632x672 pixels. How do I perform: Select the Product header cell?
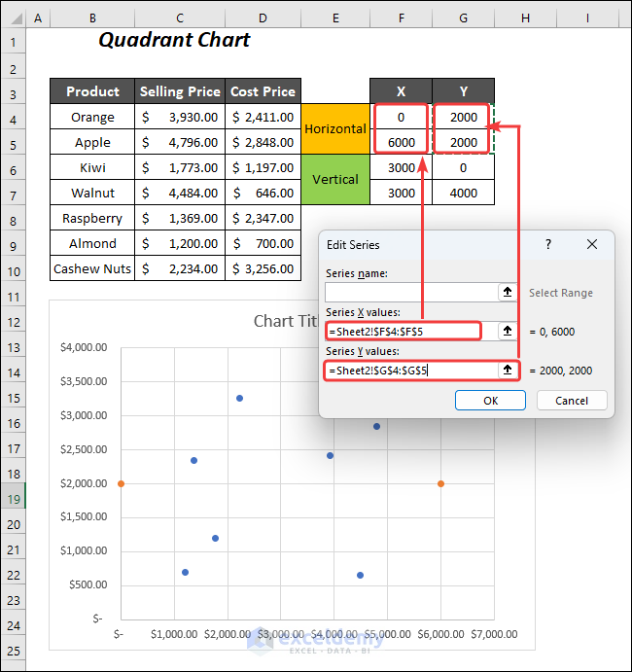tap(92, 91)
